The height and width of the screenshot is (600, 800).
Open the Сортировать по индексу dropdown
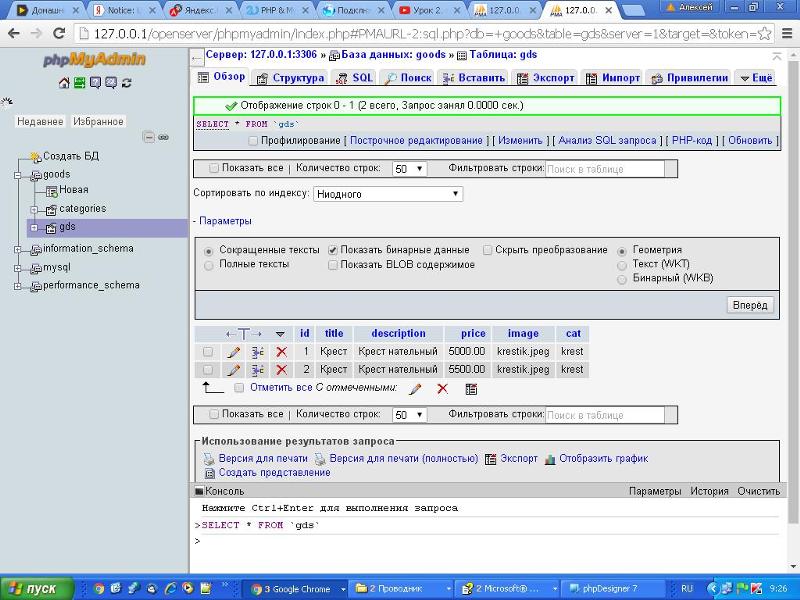(x=388, y=194)
